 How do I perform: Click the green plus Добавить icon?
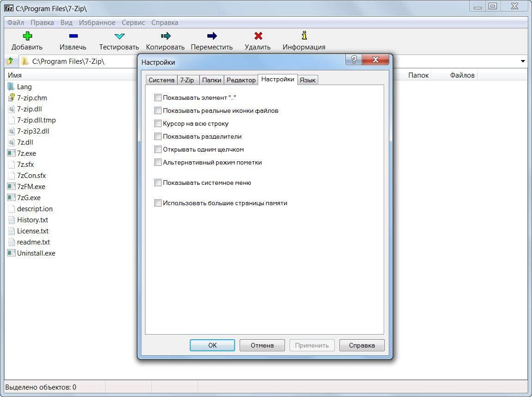(28, 36)
